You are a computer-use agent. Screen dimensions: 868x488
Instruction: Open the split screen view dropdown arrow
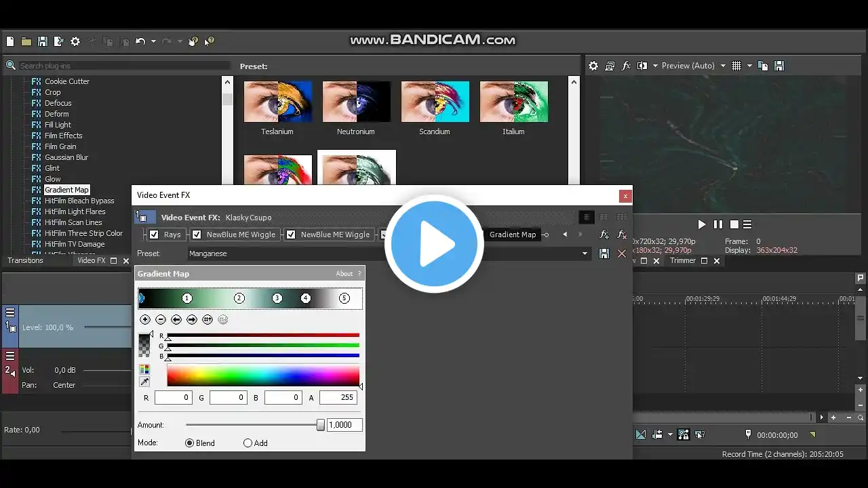pyautogui.click(x=654, y=66)
